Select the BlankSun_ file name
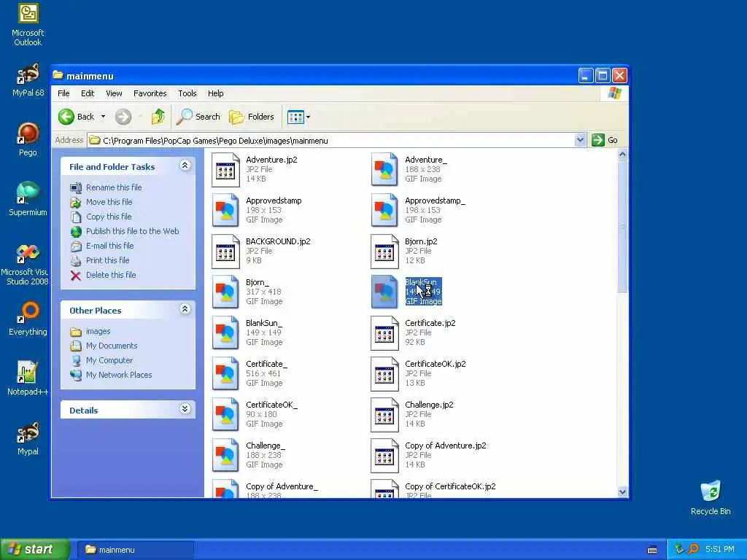Image resolution: width=747 pixels, height=560 pixels. (x=264, y=323)
